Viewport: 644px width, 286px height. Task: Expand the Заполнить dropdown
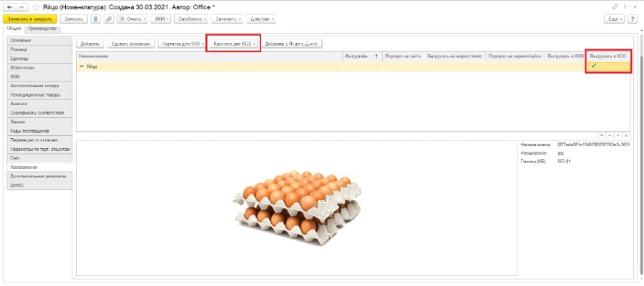point(228,19)
